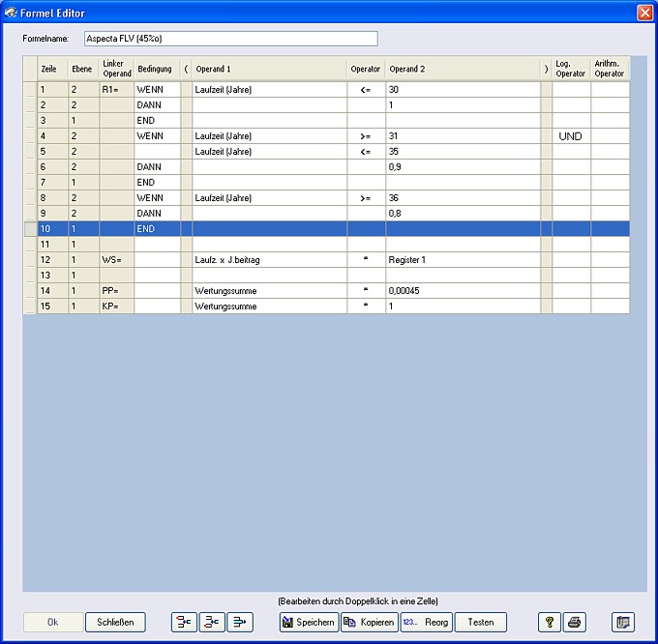This screenshot has width=658, height=644.
Task: Click the UND logical operator cell
Action: [x=571, y=136]
